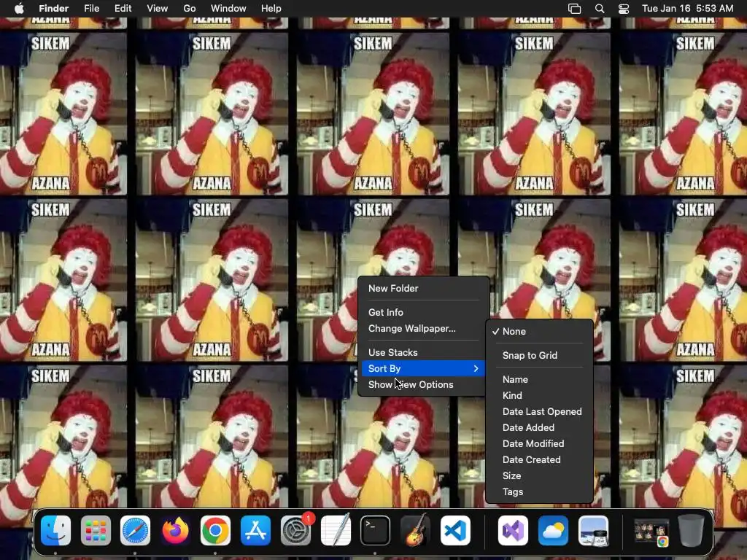The width and height of the screenshot is (747, 560).
Task: Click the Stage Manager menu bar icon
Action: click(x=575, y=9)
